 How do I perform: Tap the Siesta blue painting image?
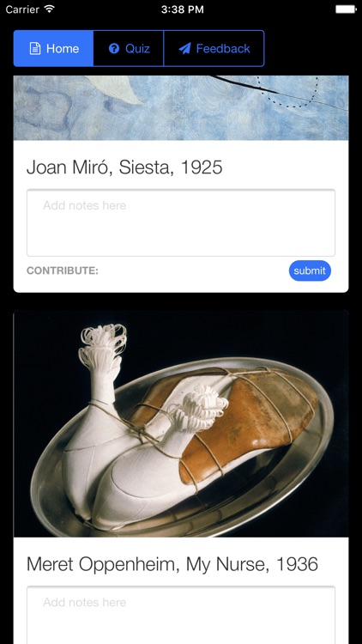181,107
